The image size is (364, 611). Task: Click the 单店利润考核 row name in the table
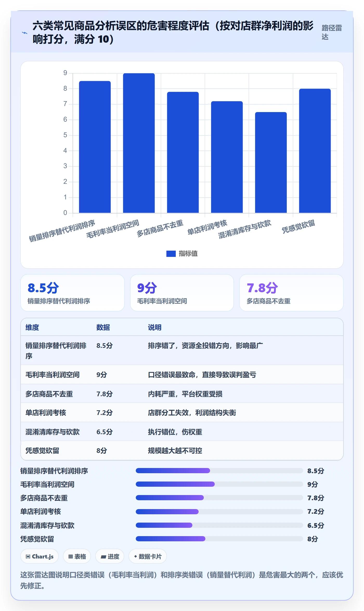pos(46,413)
